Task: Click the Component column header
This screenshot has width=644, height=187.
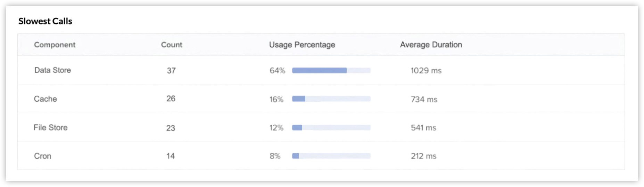Action: (x=55, y=45)
